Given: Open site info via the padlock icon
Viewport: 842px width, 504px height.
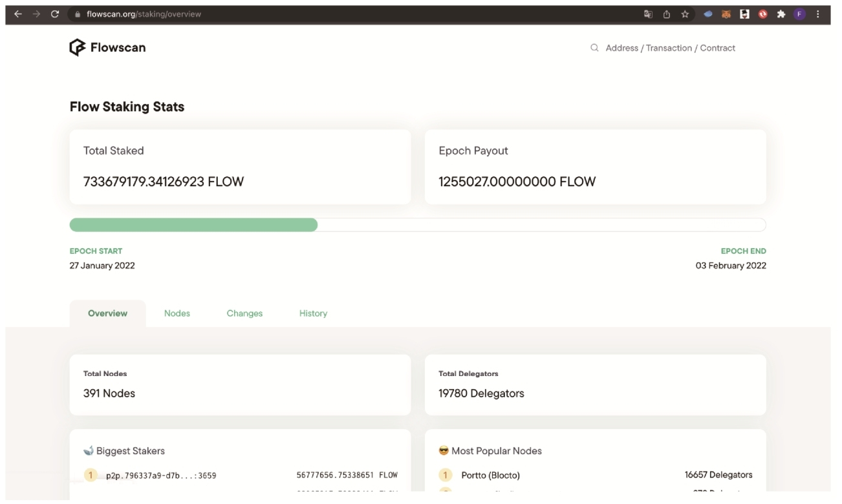Looking at the screenshot, I should 78,14.
